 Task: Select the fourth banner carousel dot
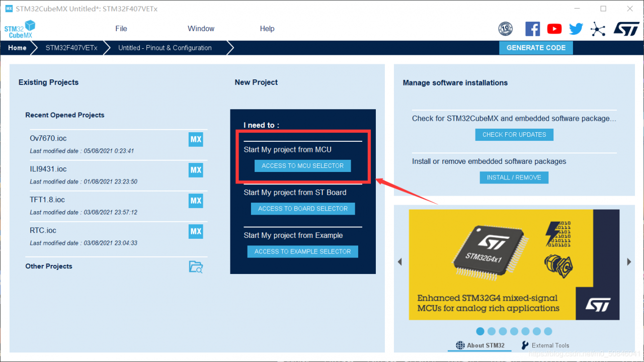[514, 331]
